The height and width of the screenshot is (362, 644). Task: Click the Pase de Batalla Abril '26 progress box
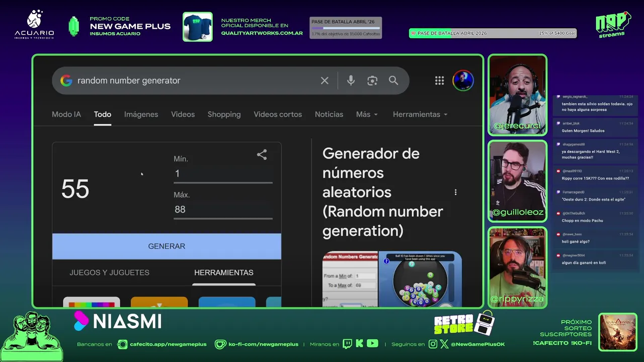[x=346, y=28]
